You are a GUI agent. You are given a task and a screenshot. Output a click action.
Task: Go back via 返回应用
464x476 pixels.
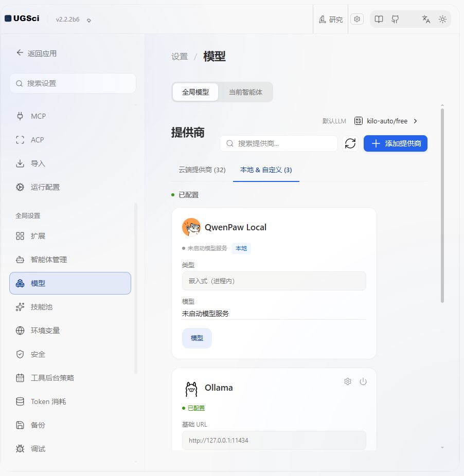point(37,53)
